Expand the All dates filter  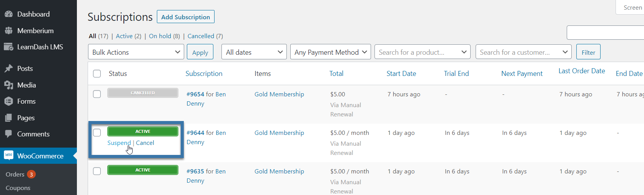pyautogui.click(x=254, y=52)
